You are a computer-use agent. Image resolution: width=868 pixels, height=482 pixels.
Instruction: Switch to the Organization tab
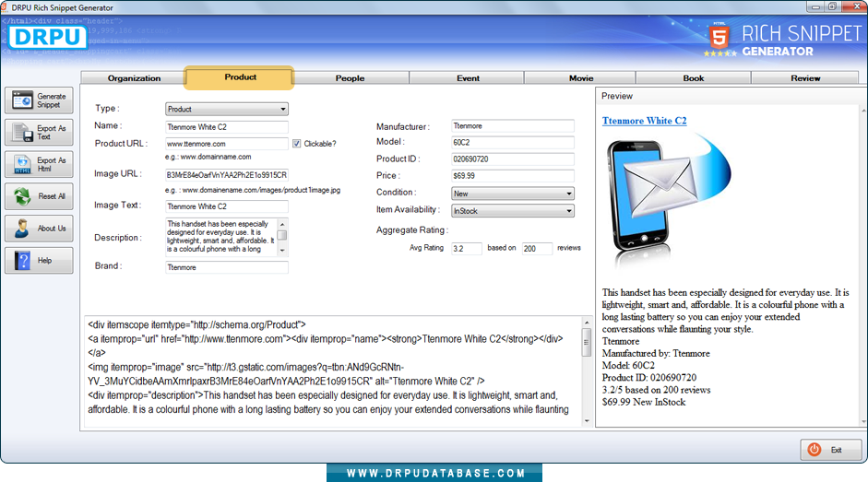point(134,78)
